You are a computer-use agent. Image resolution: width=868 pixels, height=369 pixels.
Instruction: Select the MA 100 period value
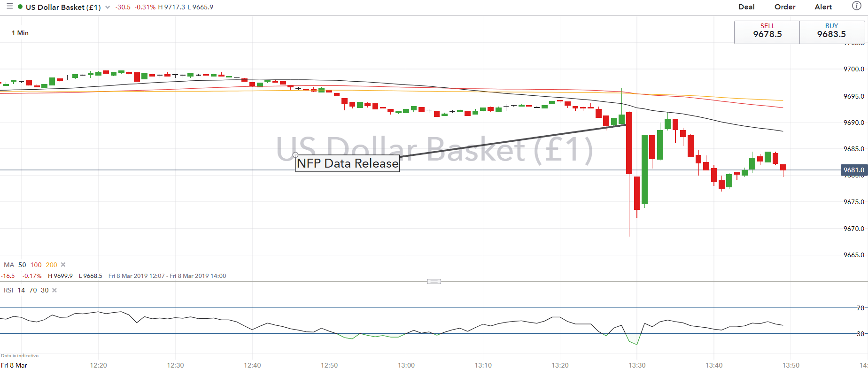36,265
